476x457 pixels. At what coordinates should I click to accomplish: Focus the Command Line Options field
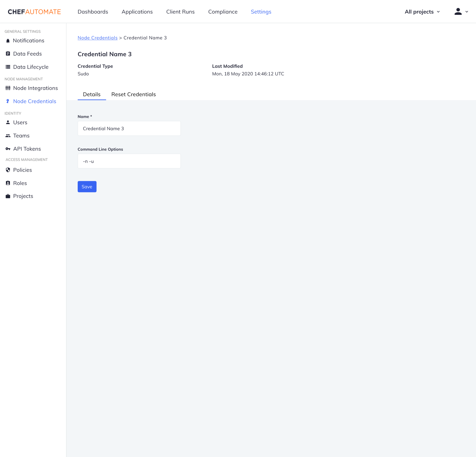pyautogui.click(x=129, y=161)
